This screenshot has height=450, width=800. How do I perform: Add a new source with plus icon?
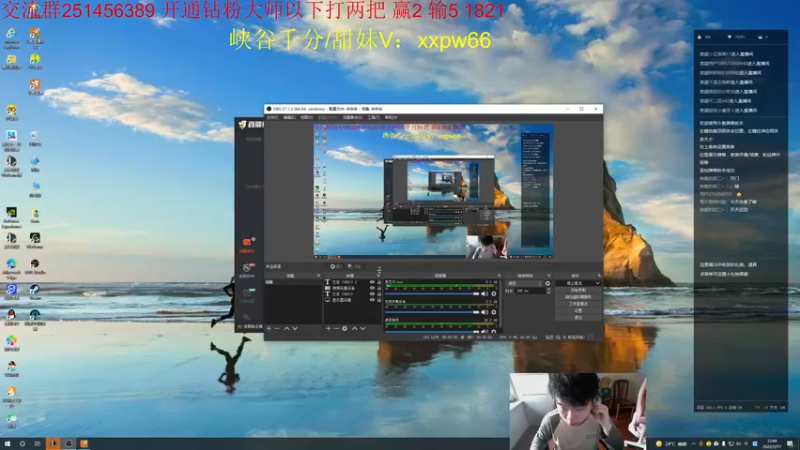pyautogui.click(x=329, y=329)
